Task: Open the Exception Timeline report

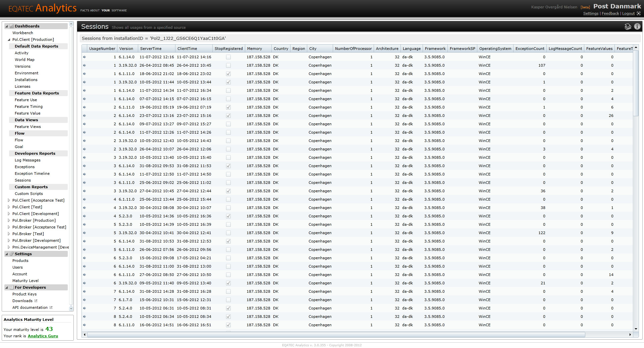Action: 32,173
